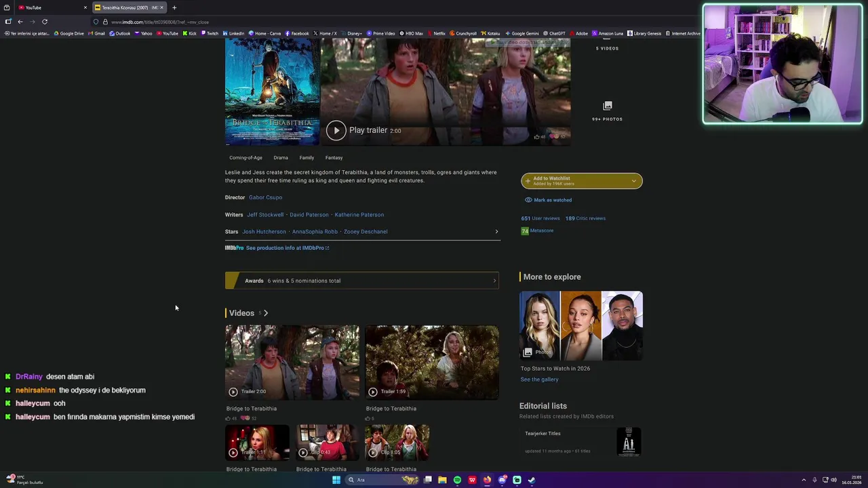Open writer David Paterson's page
This screenshot has height=488, width=868.
click(309, 215)
